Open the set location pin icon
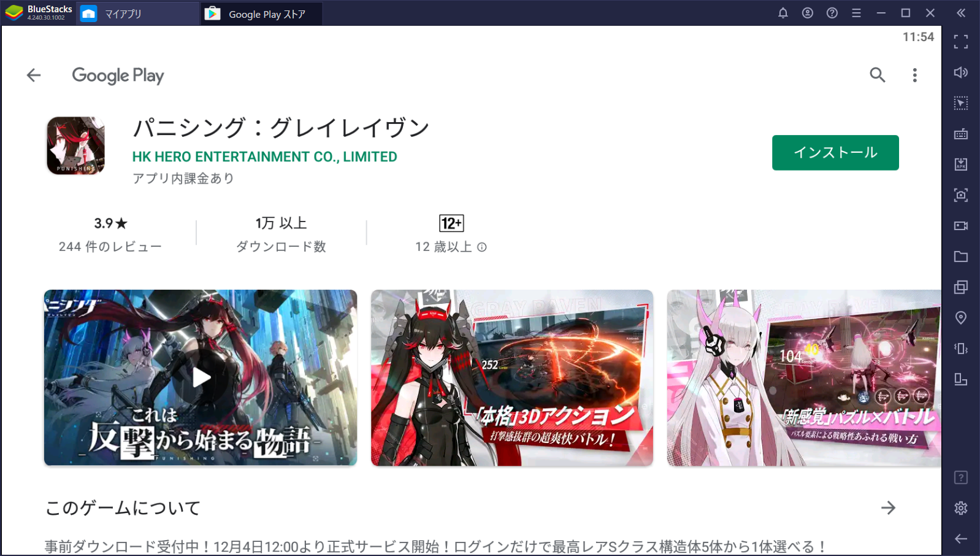Screen dimensions: 980x556 pos(961,318)
